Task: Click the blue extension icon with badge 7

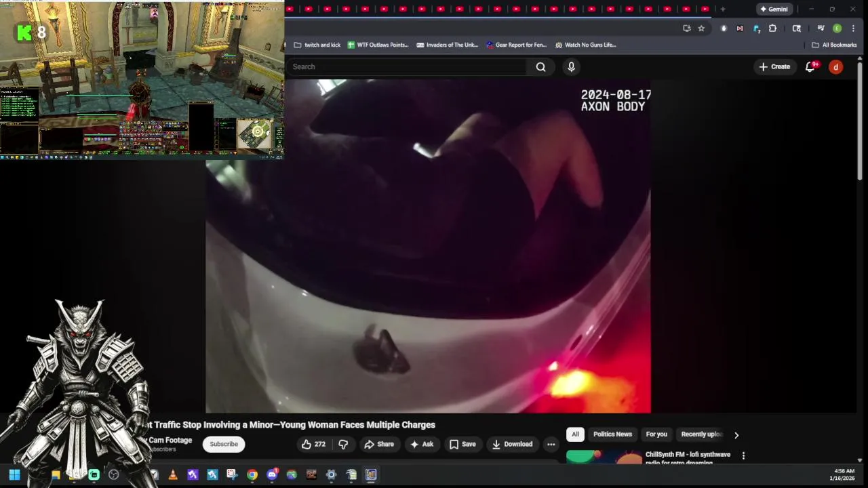Action: point(756,28)
